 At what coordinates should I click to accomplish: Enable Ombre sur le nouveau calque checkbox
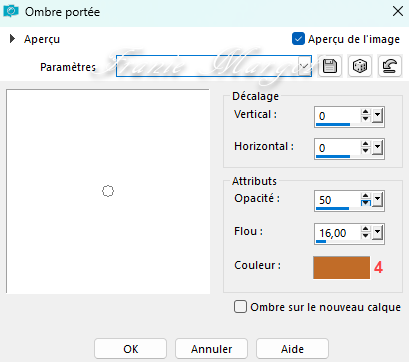coord(240,307)
